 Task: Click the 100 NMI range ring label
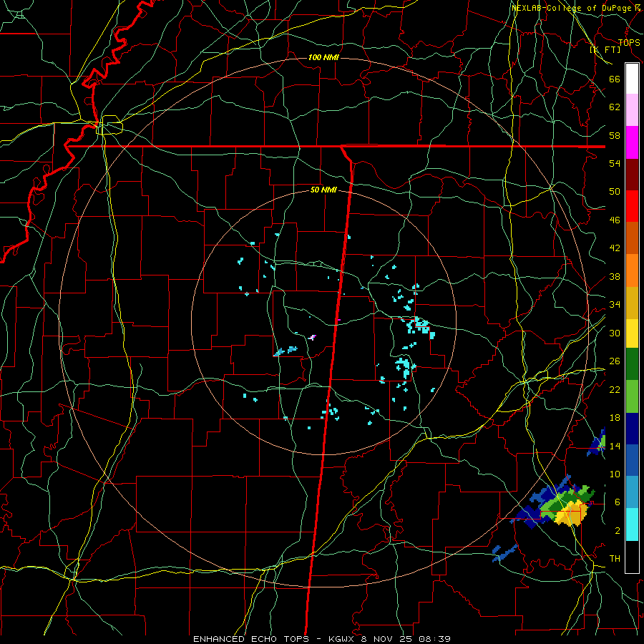323,57
